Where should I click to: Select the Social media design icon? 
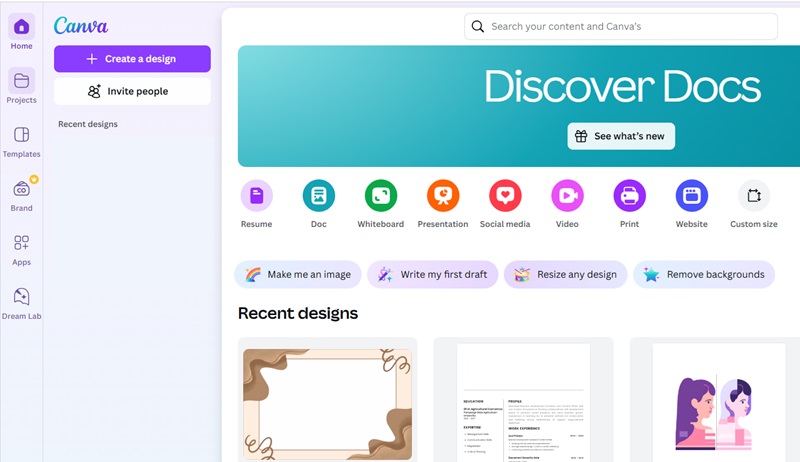tap(506, 195)
